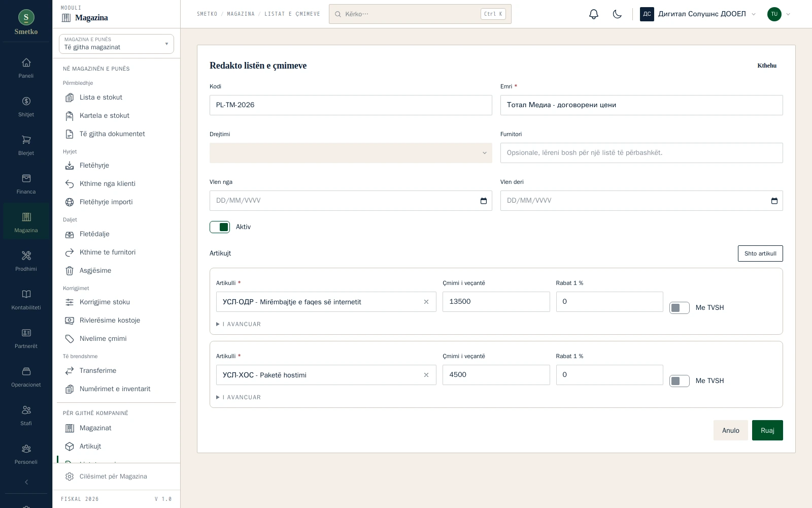Open calendar picker for Vlen nga
812x508 pixels.
[484, 201]
